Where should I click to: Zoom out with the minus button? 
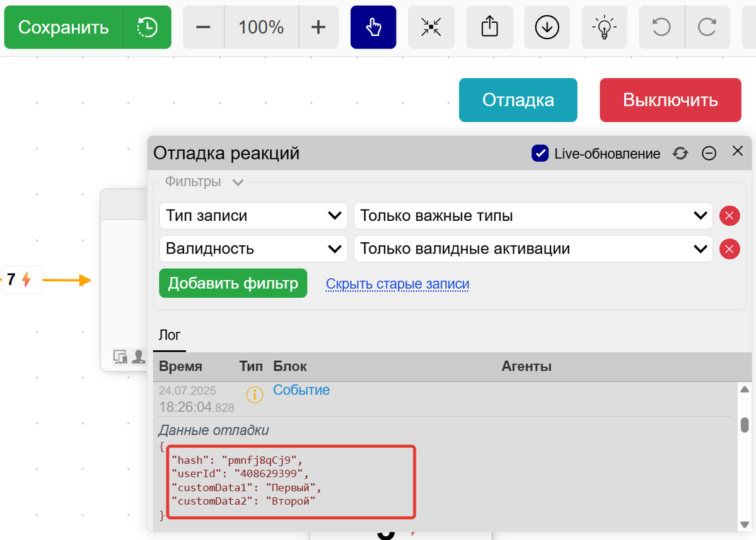[203, 27]
